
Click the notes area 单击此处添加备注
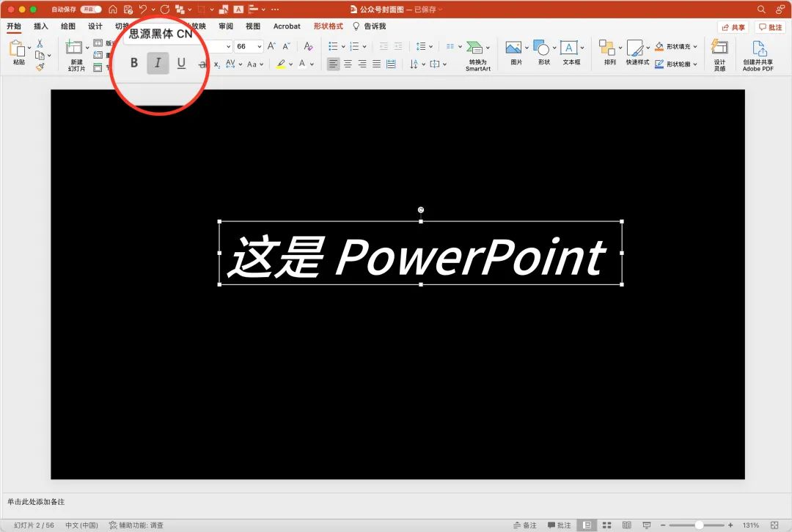(x=37, y=502)
